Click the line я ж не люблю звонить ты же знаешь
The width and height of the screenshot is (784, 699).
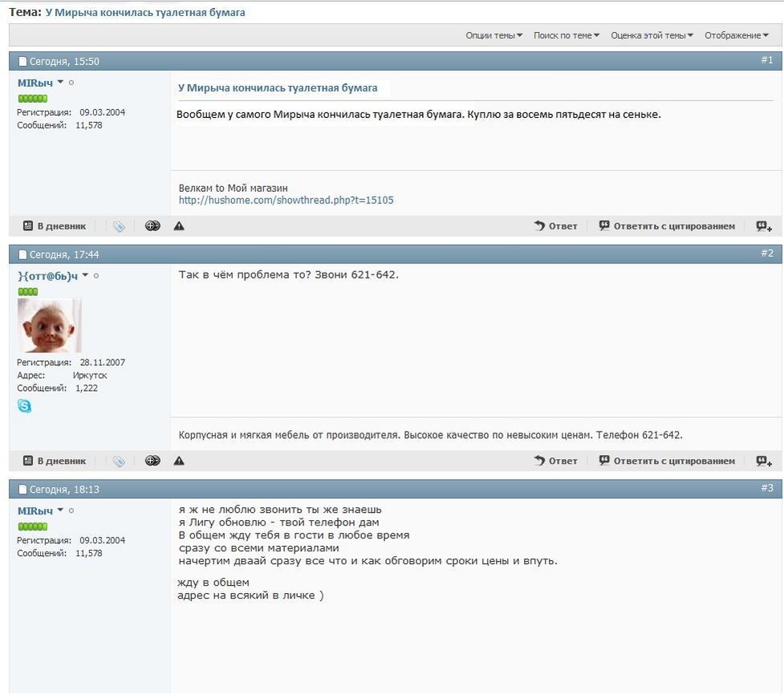280,510
